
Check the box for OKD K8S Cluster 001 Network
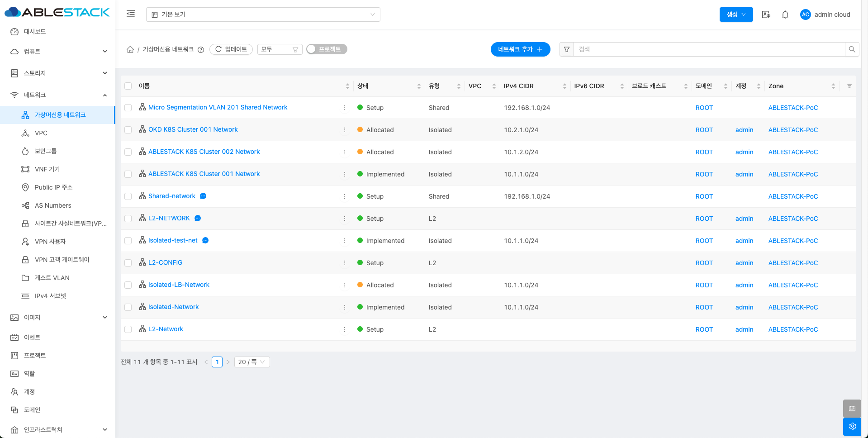(128, 130)
